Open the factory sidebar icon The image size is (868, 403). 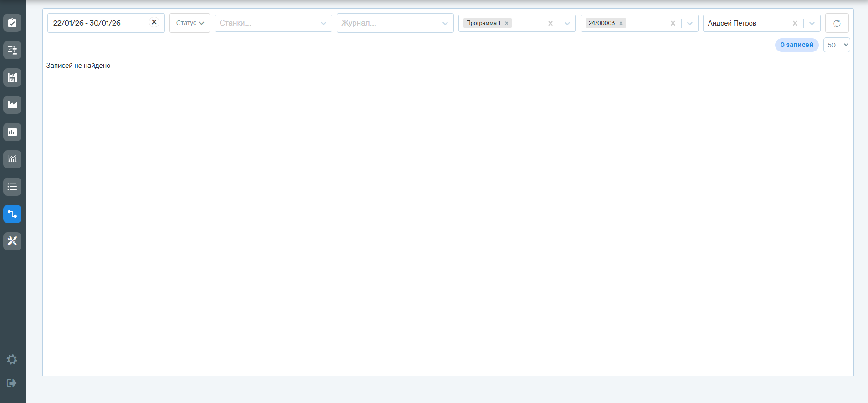(x=12, y=105)
